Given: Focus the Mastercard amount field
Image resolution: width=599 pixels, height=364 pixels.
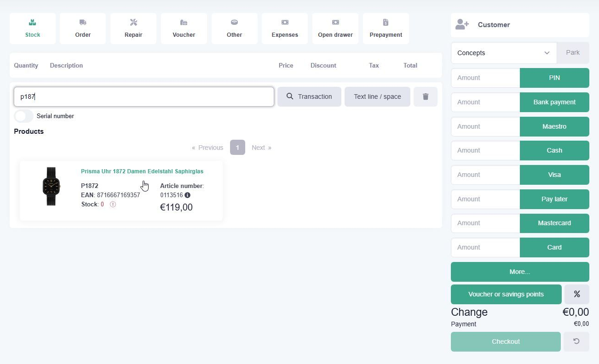Looking at the screenshot, I should pos(485,223).
